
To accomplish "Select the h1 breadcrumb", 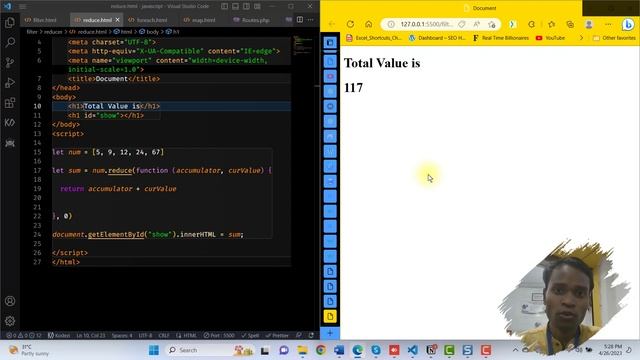I will (173, 31).
